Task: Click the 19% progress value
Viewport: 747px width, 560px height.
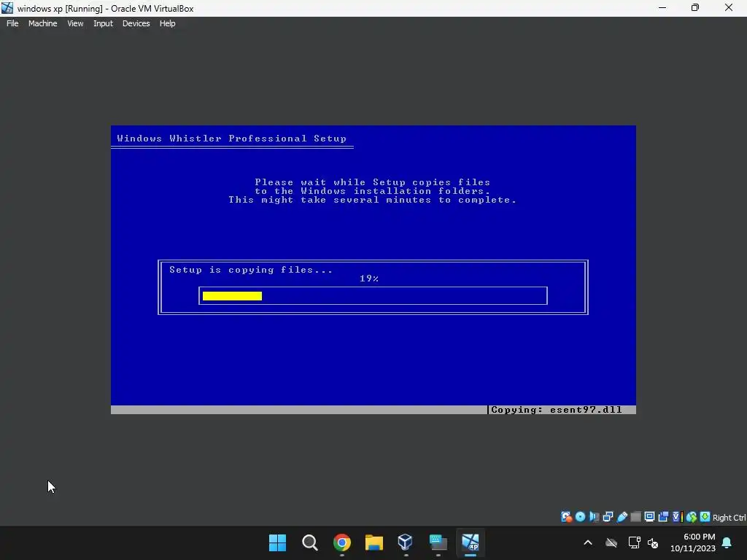Action: [369, 279]
